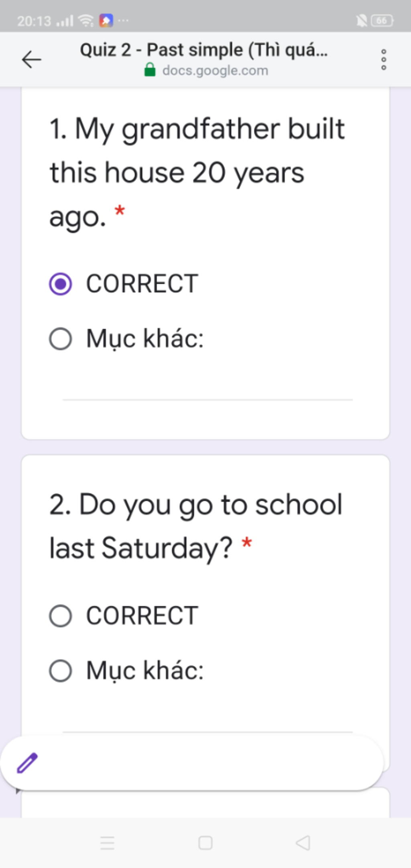Select Mục khác radio for question 1
Screen dimensions: 411x868
point(61,339)
